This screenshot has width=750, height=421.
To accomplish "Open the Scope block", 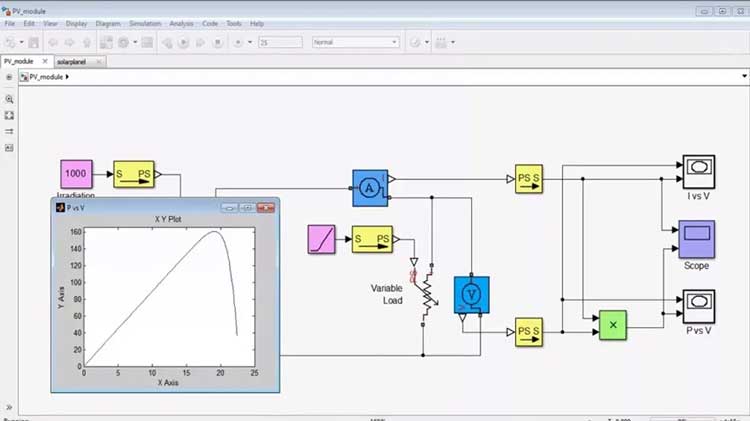I will click(x=696, y=239).
